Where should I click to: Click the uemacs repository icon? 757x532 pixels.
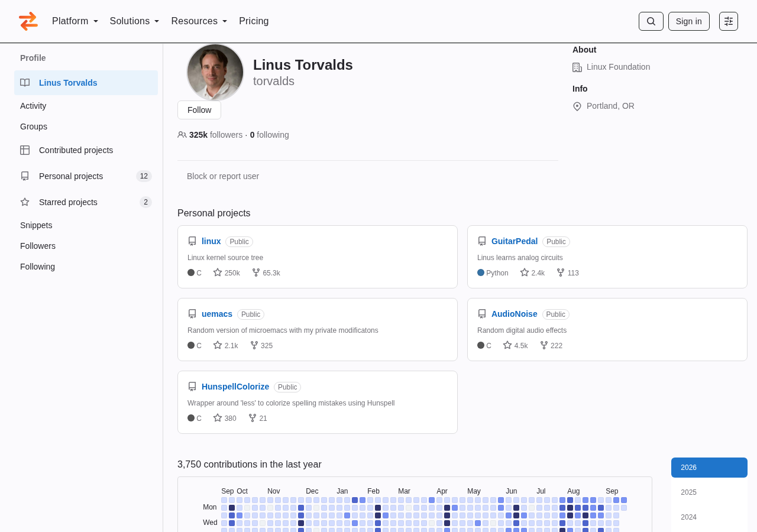192,314
